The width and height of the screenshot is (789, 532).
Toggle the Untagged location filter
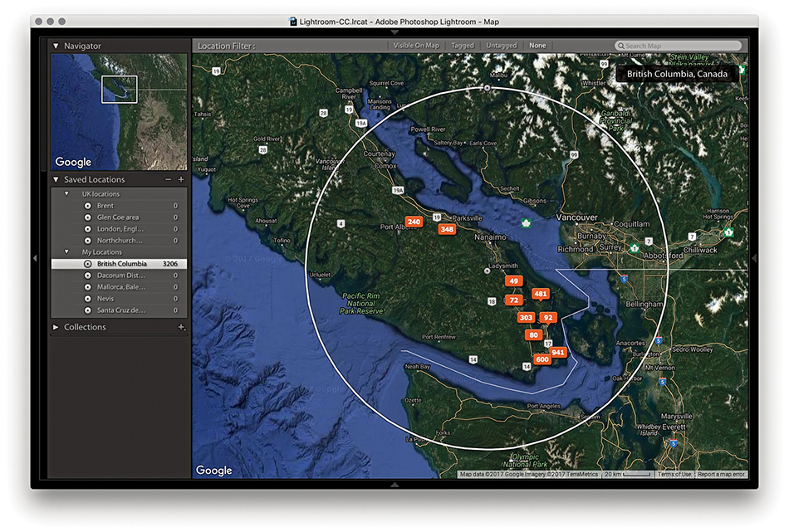pyautogui.click(x=501, y=46)
